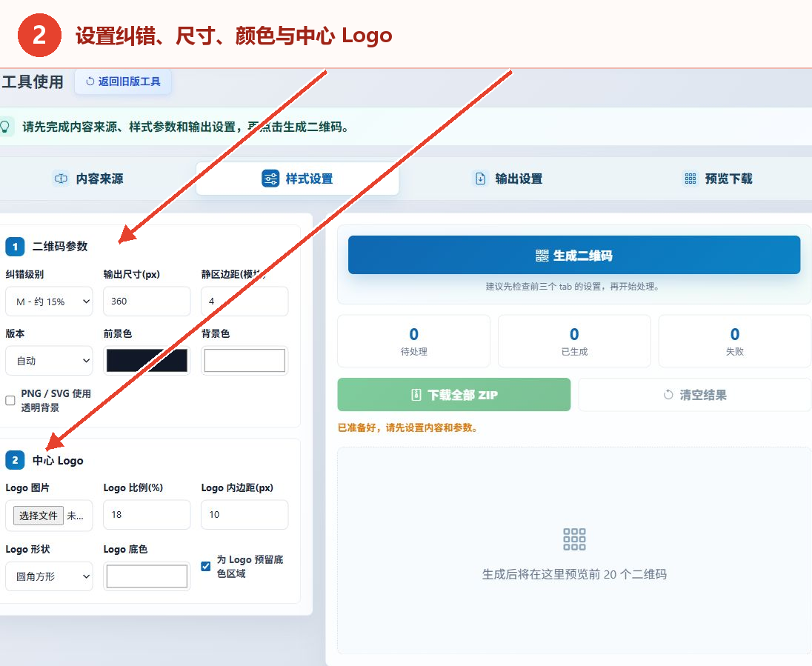Click the 返回旧版工具 button
This screenshot has height=666, width=812.
coord(123,81)
